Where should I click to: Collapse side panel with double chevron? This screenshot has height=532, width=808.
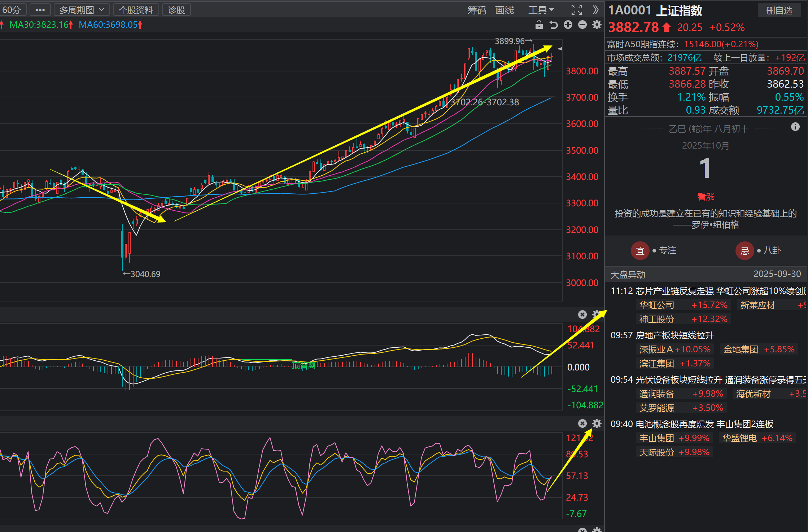click(x=596, y=10)
